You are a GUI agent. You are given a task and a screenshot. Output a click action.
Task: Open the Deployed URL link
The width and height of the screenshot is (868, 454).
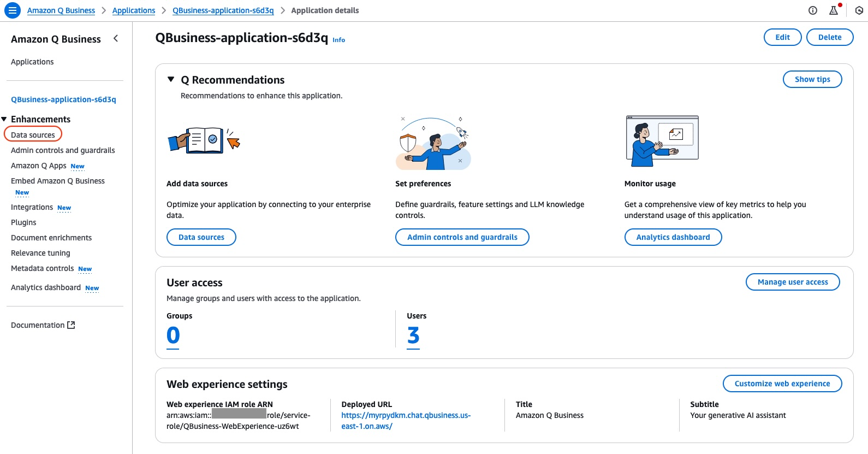406,421
